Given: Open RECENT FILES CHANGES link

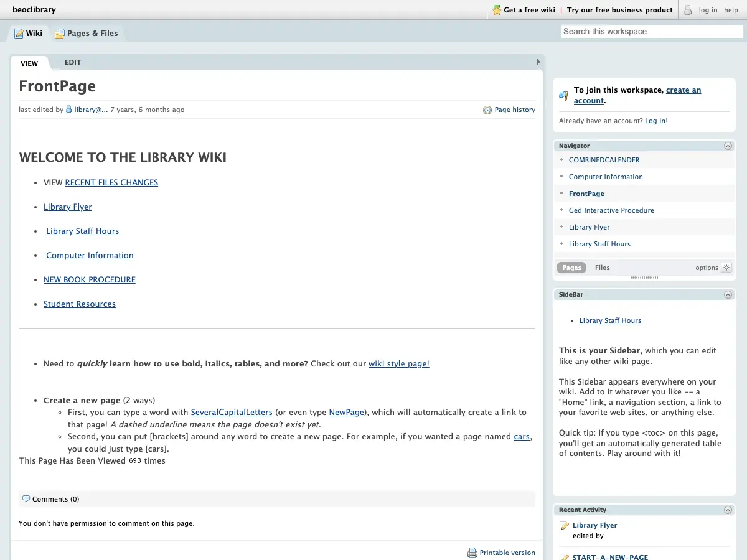Looking at the screenshot, I should 111,182.
